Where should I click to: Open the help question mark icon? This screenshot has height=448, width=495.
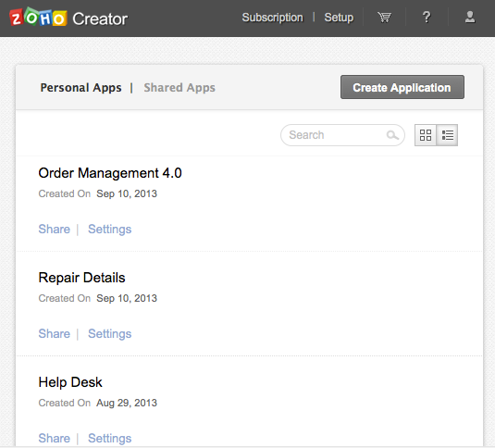click(427, 17)
